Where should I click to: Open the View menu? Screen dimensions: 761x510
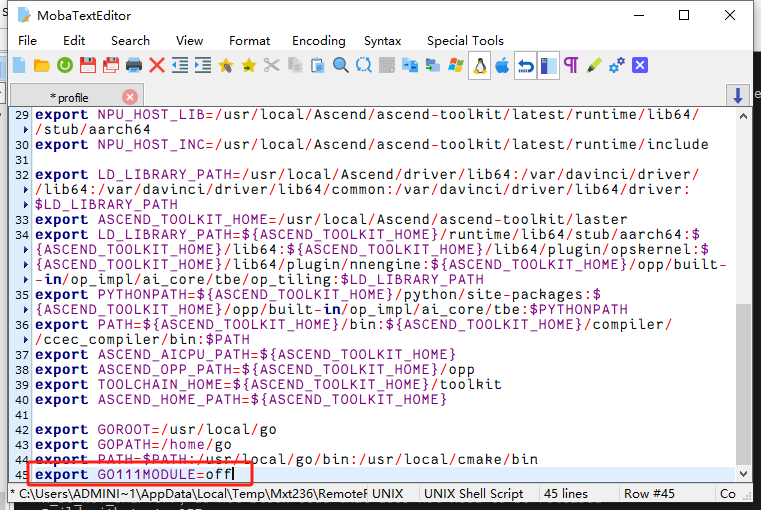189,41
